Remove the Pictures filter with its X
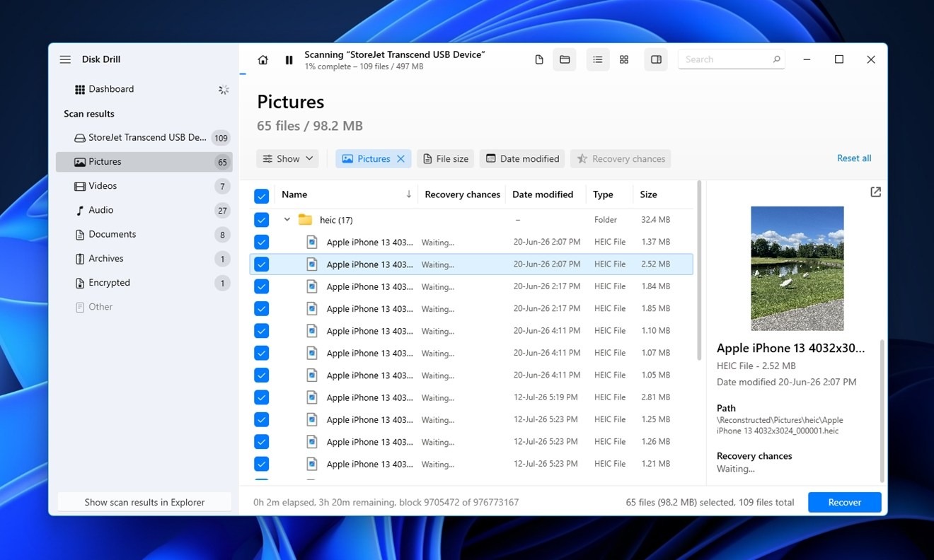934x560 pixels. [400, 159]
